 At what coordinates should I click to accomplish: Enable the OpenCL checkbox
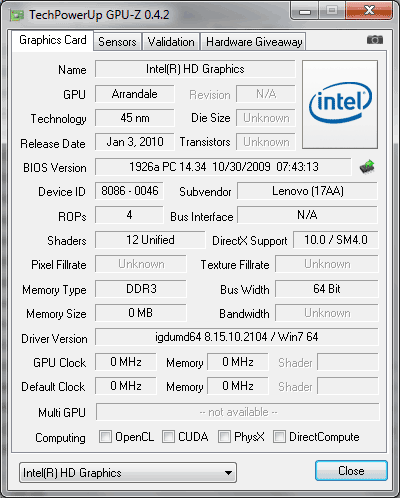[x=105, y=436]
